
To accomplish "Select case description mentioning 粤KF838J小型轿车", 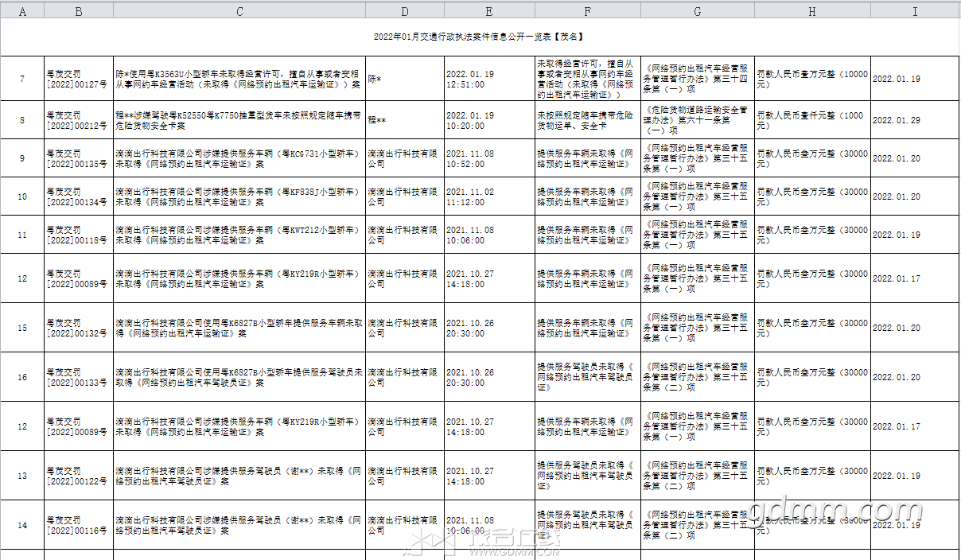I will pyautogui.click(x=239, y=196).
